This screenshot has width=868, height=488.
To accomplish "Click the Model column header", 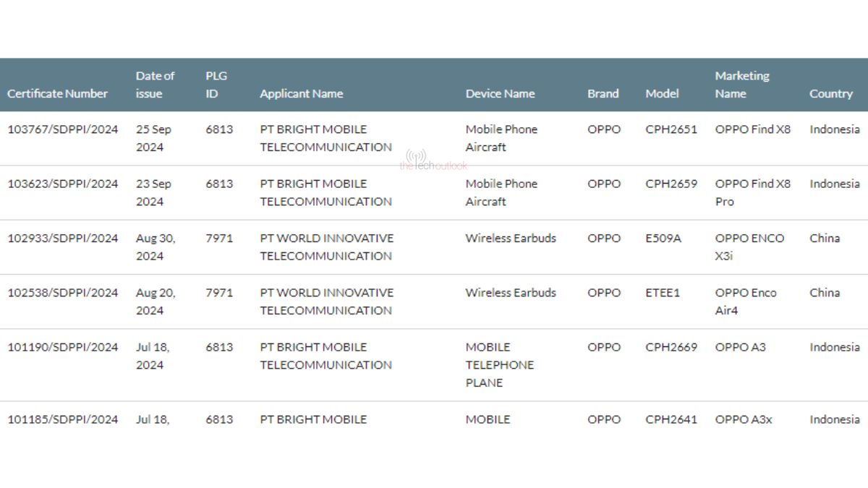I will (x=662, y=93).
